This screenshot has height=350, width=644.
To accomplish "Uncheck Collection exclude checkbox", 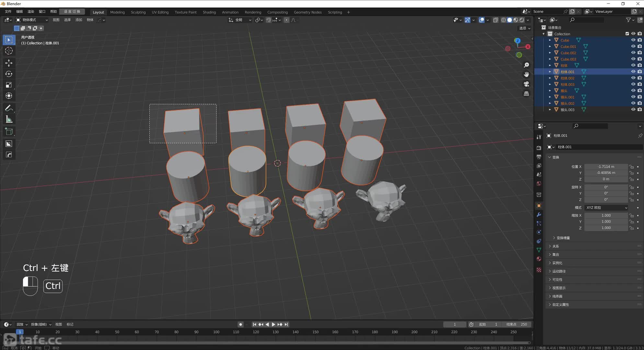I will 627,34.
